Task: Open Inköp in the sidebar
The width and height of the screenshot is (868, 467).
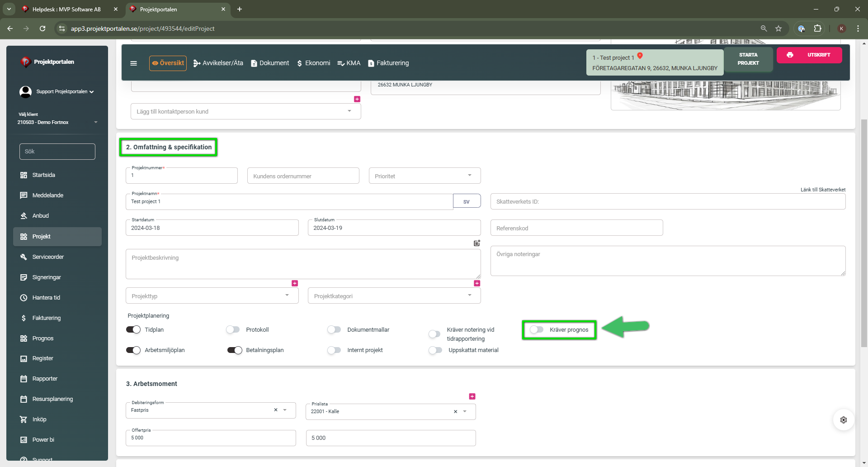Action: click(57, 419)
